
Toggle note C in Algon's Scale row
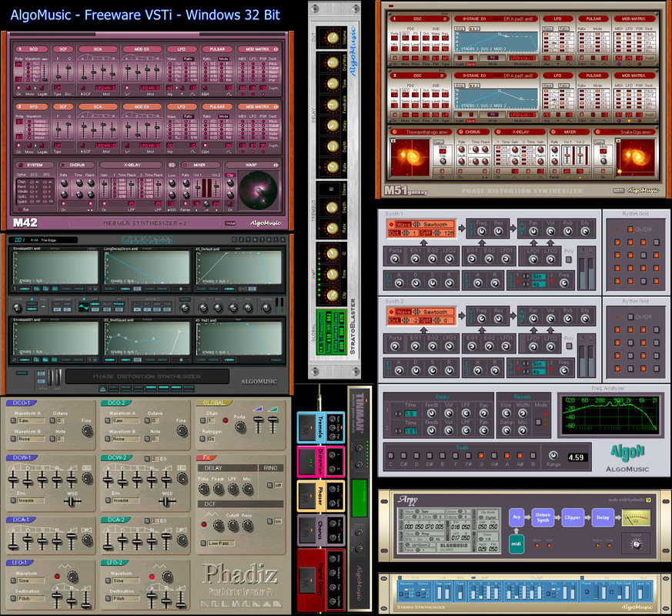pyautogui.click(x=390, y=455)
